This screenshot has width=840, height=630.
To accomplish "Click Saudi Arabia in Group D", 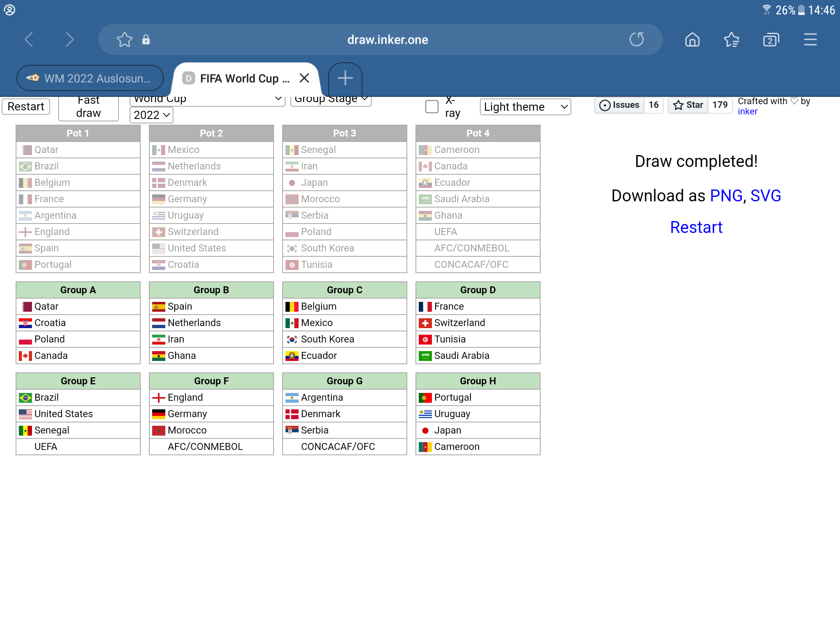I will click(478, 356).
